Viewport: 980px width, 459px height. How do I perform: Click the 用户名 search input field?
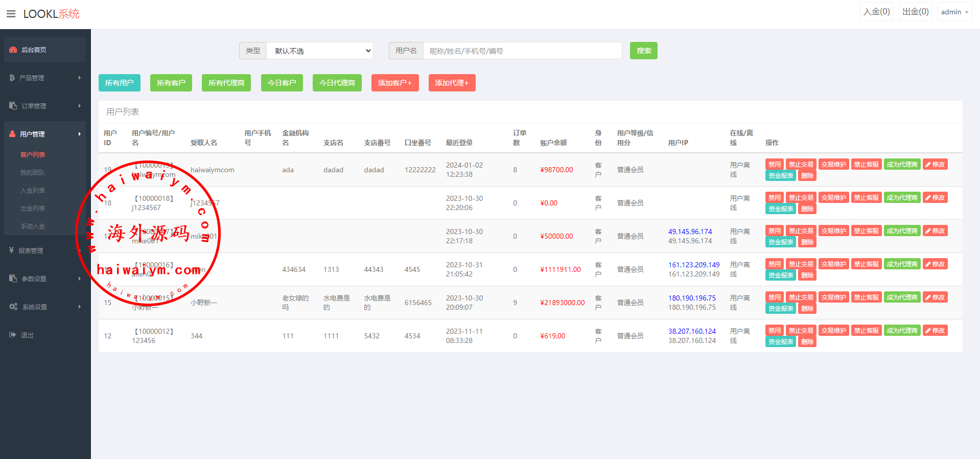pos(522,51)
